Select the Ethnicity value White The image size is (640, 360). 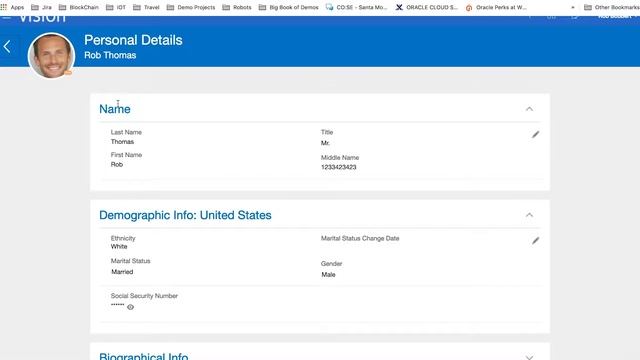(x=119, y=247)
